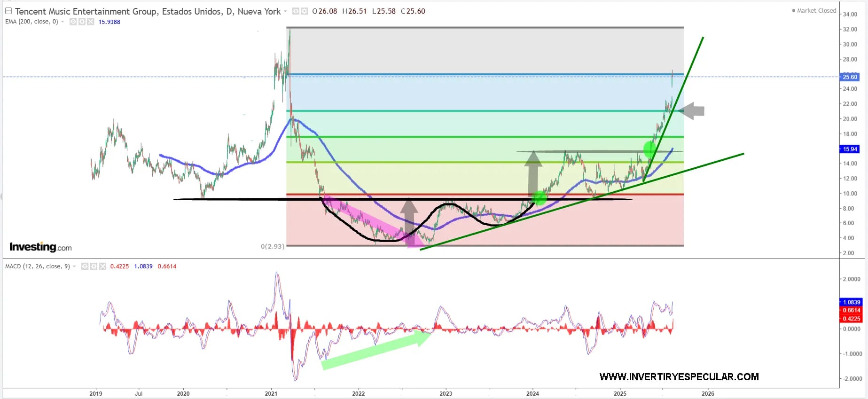This screenshot has width=868, height=399.
Task: Remove the MACD indicator with its X icon
Action: coord(102,266)
